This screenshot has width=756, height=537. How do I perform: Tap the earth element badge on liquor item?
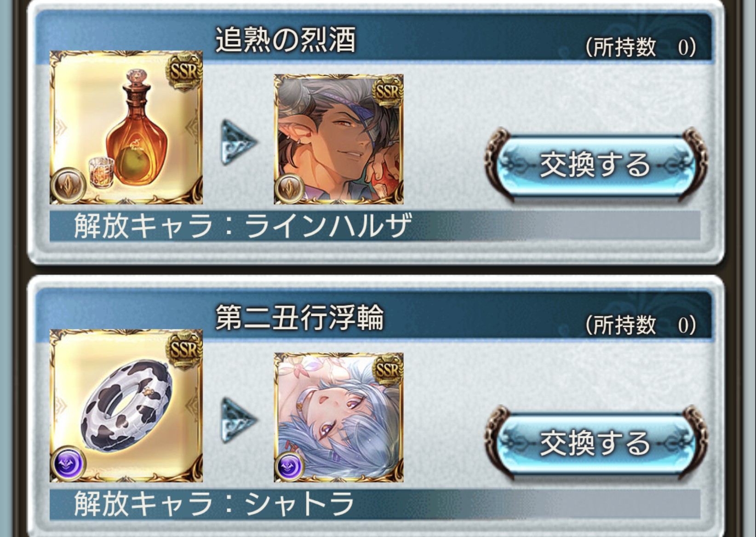point(69,186)
